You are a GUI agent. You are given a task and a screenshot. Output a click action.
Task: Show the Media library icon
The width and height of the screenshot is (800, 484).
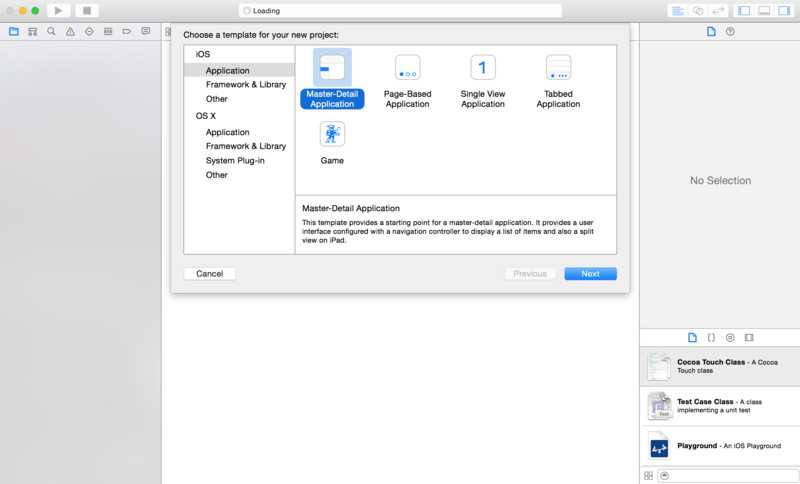749,338
